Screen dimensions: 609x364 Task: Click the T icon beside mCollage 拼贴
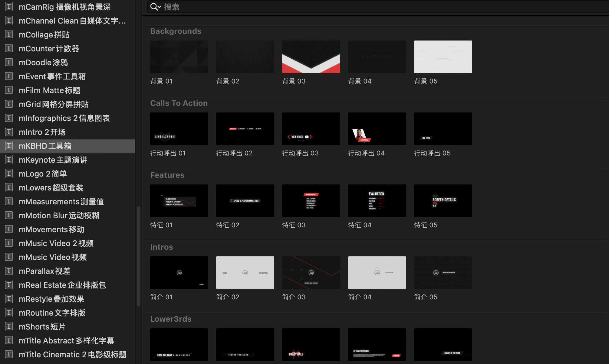[9, 34]
